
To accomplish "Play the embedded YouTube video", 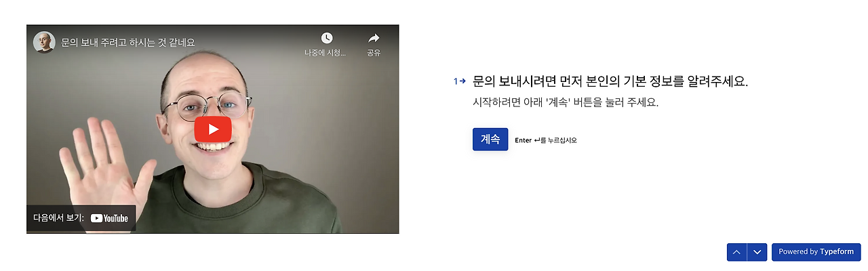I will (x=213, y=129).
